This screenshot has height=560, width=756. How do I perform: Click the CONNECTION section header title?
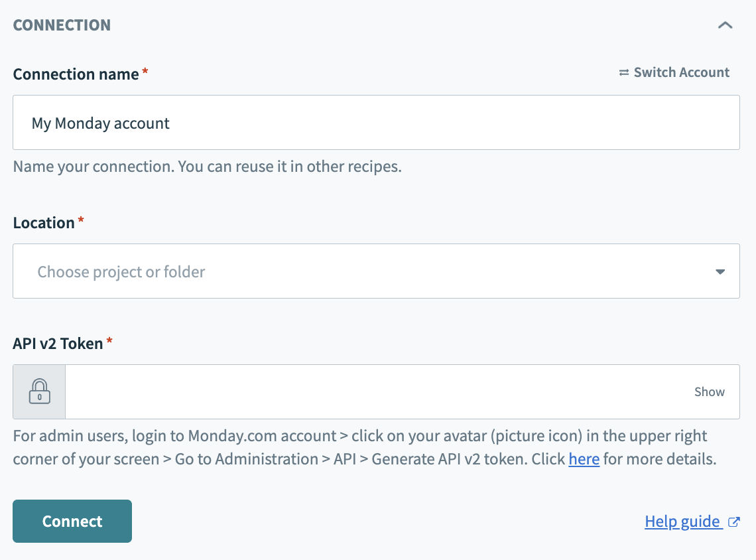point(62,25)
